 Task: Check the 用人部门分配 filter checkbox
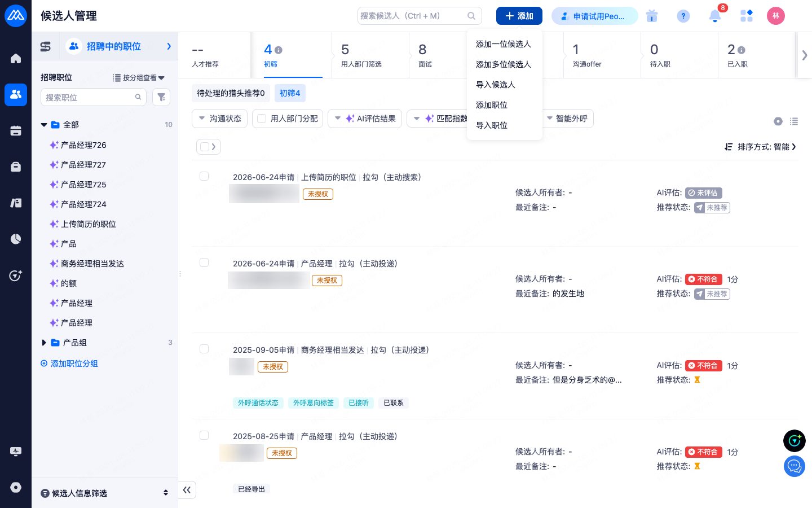pyautogui.click(x=262, y=119)
